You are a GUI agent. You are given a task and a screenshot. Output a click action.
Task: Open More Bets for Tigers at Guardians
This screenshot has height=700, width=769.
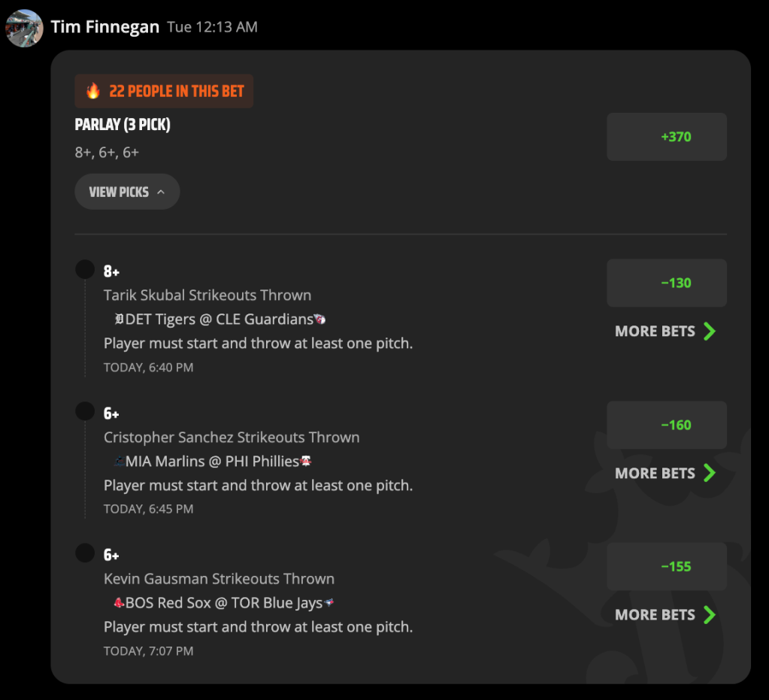(x=665, y=331)
